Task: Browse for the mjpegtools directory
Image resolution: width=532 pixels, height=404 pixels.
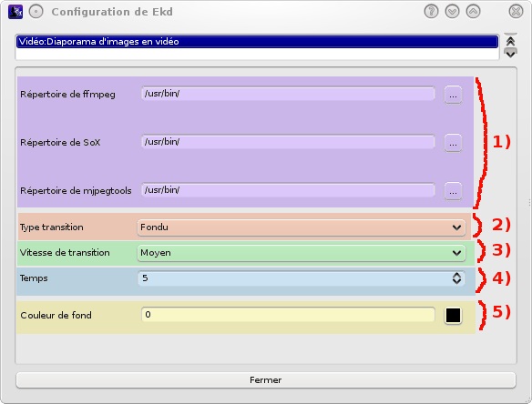Action: [x=453, y=191]
